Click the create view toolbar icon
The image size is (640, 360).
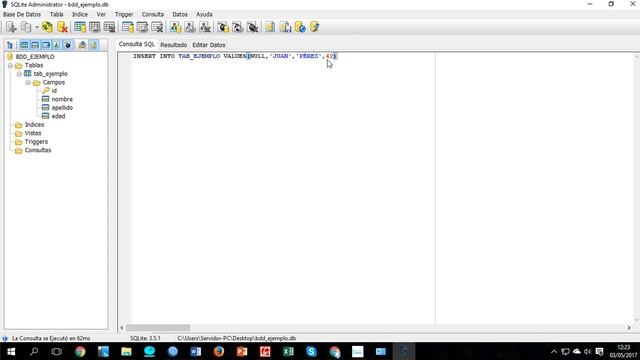pyautogui.click(x=175, y=27)
